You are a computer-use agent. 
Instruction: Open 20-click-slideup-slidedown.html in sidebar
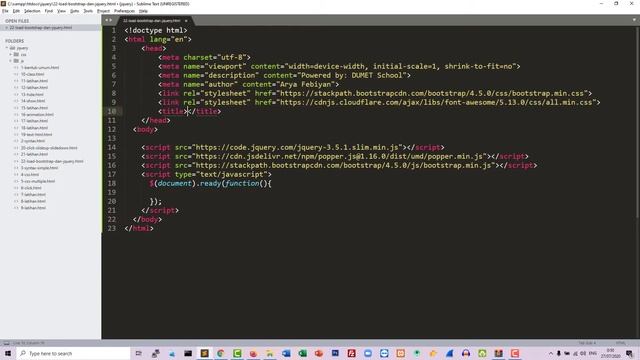pyautogui.click(x=49, y=148)
